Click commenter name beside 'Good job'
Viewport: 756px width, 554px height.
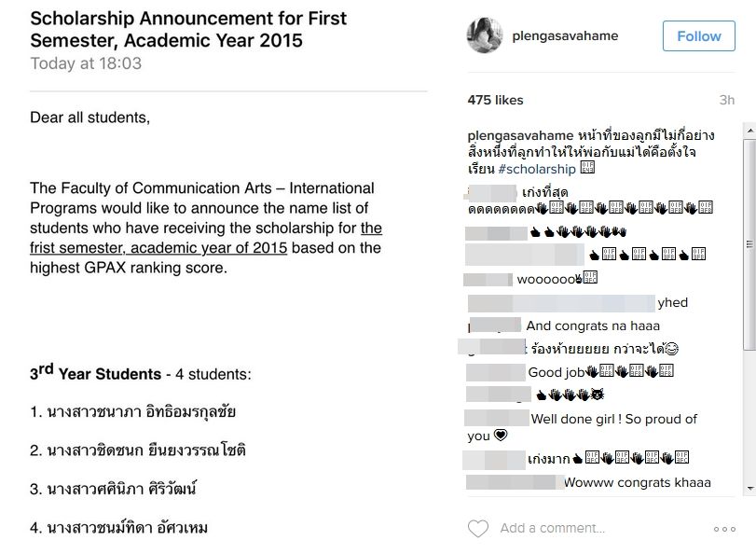[x=496, y=372]
